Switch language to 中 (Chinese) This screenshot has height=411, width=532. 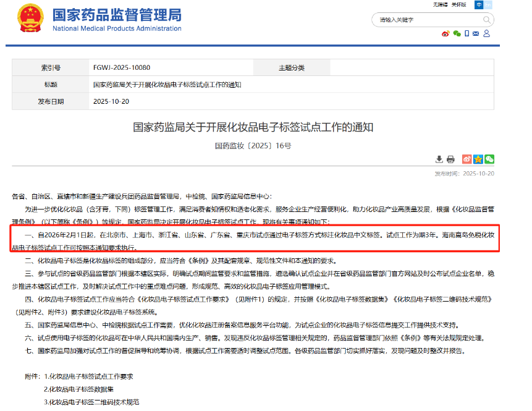479,5
